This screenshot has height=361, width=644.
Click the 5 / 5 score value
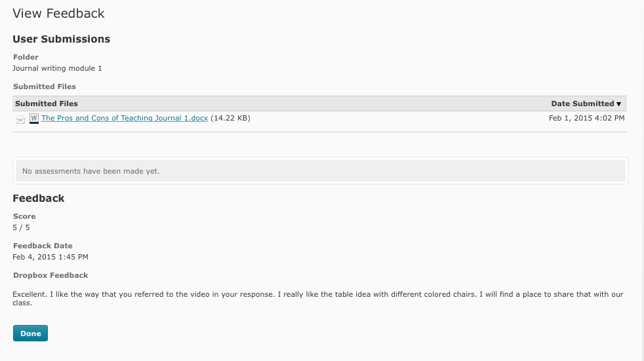click(21, 227)
